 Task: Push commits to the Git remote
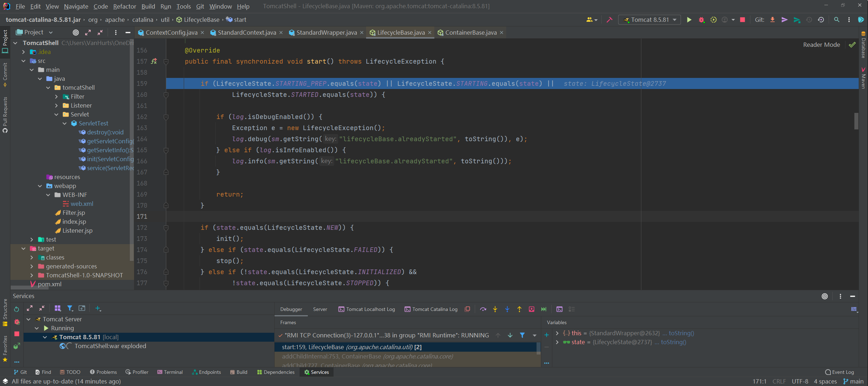tap(784, 20)
